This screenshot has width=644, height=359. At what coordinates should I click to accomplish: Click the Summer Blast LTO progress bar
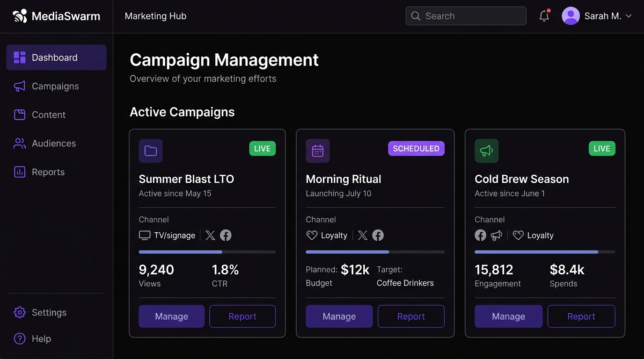pos(207,252)
